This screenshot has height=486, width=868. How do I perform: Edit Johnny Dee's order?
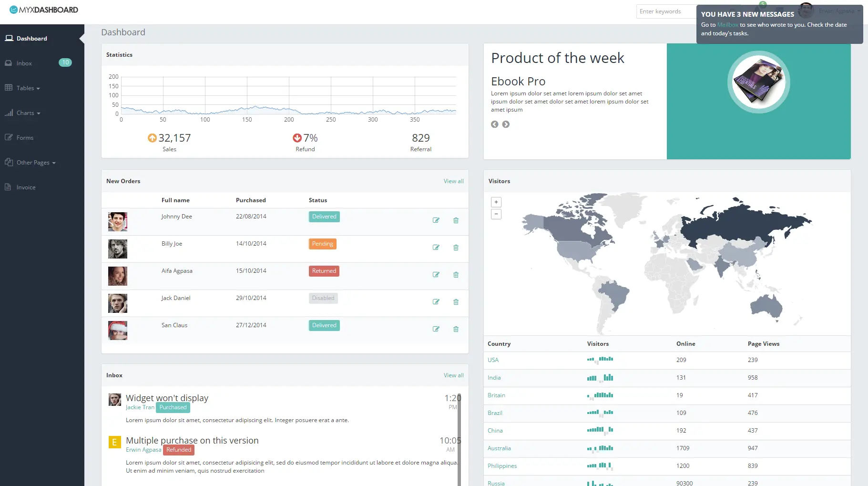pos(436,220)
